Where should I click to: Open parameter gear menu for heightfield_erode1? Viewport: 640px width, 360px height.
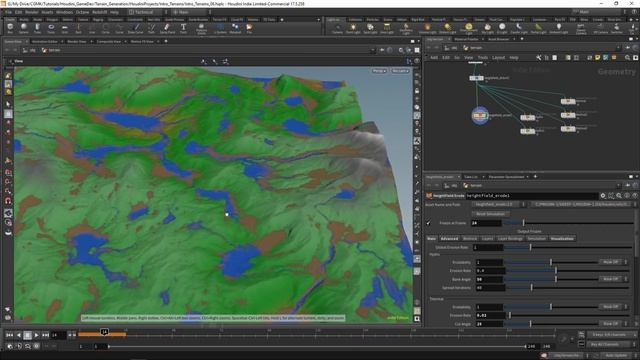603,196
